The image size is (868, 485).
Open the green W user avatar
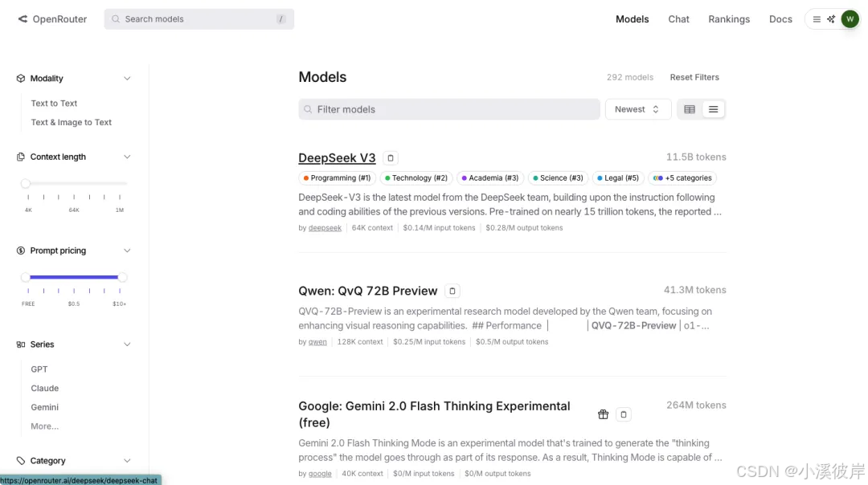[x=850, y=19]
